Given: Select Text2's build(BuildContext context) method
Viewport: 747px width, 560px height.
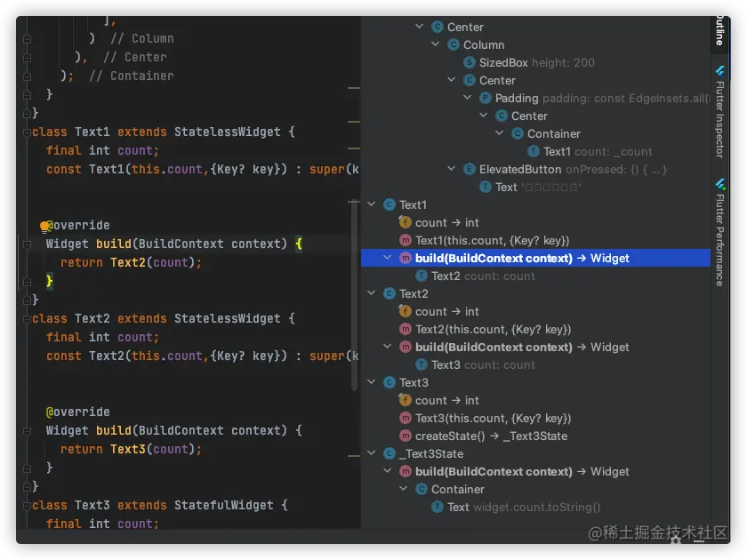Looking at the screenshot, I should 522,348.
